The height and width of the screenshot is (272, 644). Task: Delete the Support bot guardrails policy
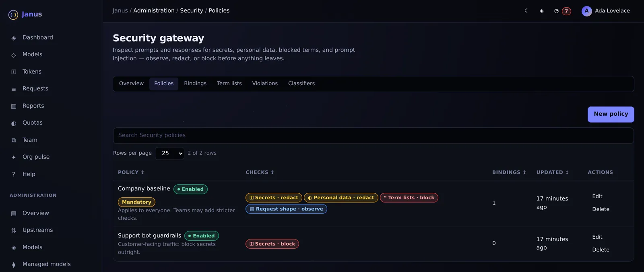[601, 250]
